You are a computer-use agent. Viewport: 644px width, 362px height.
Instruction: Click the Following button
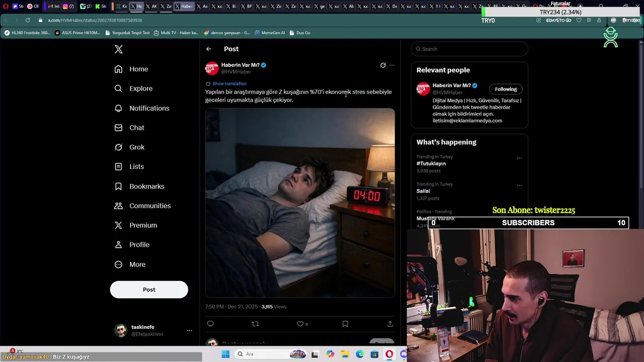point(506,89)
